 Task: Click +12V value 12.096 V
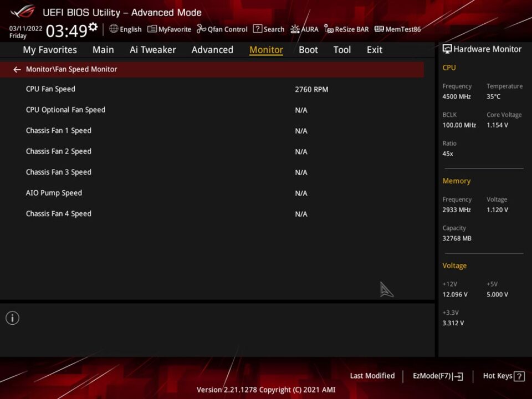[454, 294]
